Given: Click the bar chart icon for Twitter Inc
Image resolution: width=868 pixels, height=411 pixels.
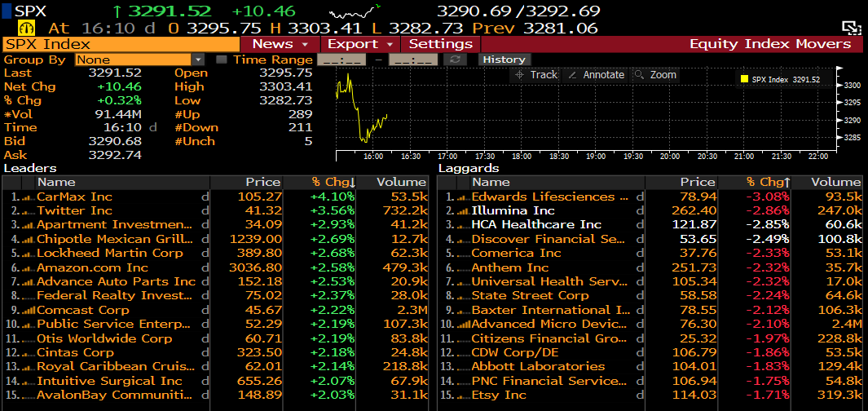Looking at the screenshot, I should pyautogui.click(x=29, y=211).
